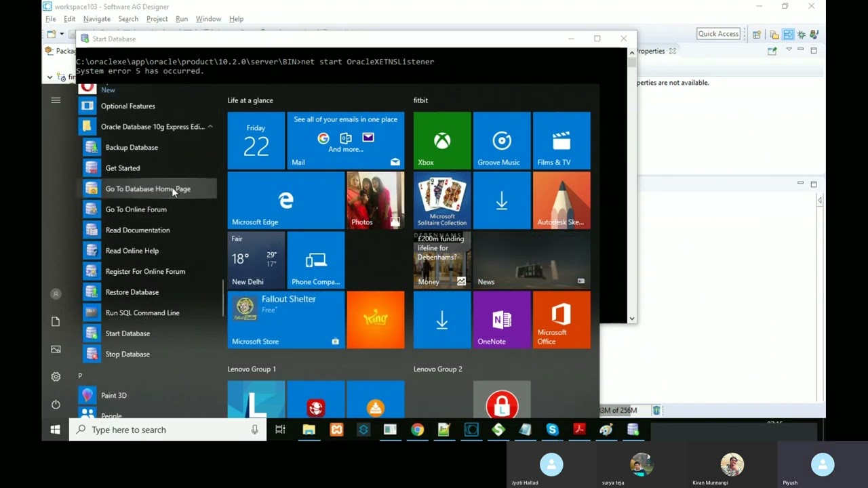Open the New Delhi weather tile

256,260
